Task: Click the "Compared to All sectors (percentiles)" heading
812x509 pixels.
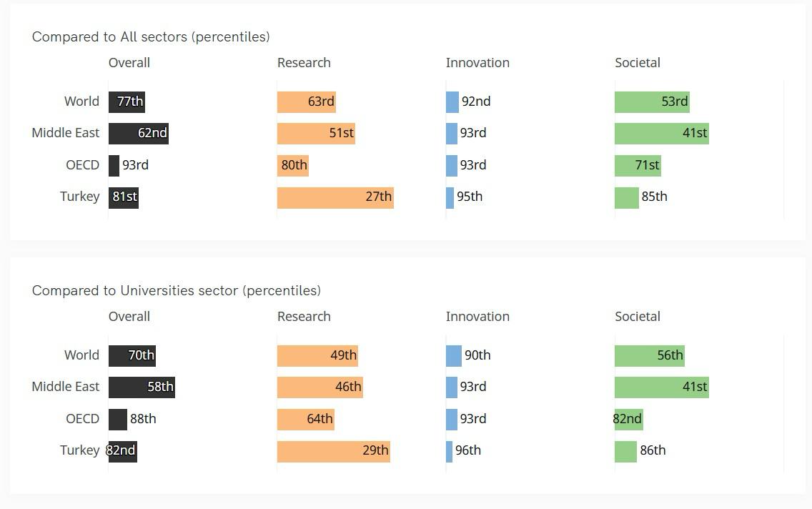Action: pos(151,36)
